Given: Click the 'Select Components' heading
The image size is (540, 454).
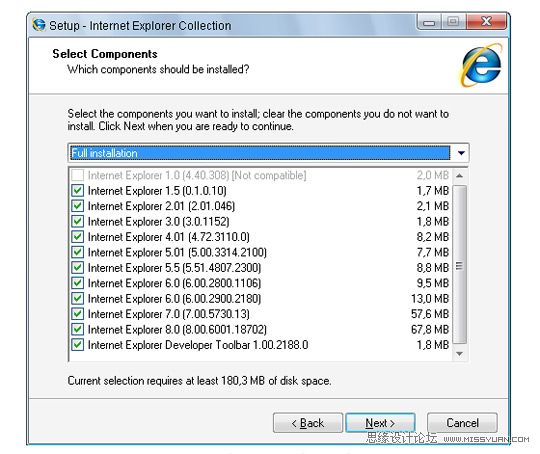Looking at the screenshot, I should point(105,54).
